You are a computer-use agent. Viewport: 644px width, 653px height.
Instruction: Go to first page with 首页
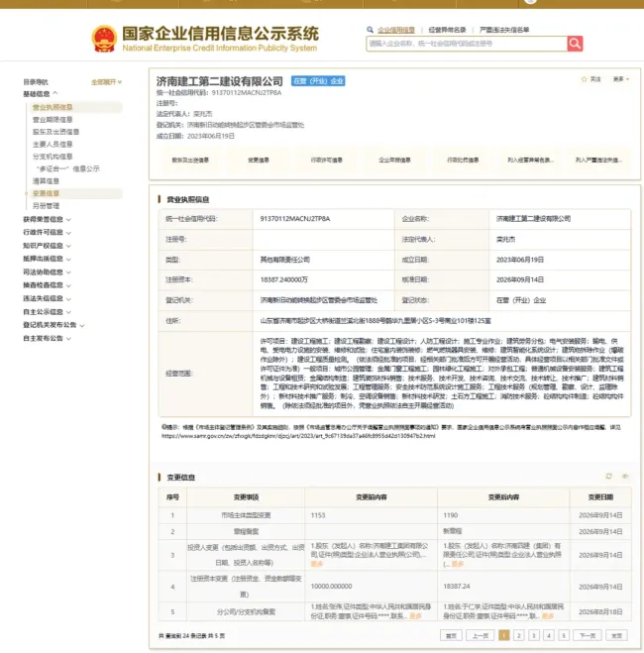pos(451,635)
